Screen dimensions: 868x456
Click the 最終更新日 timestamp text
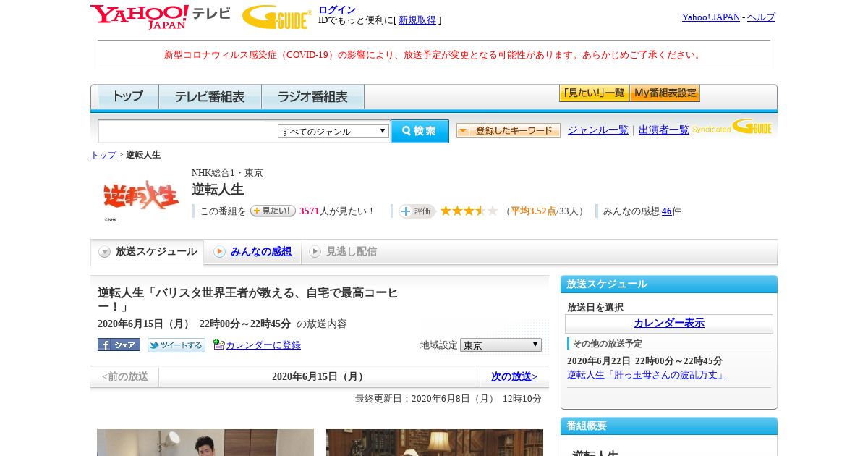[x=448, y=399]
